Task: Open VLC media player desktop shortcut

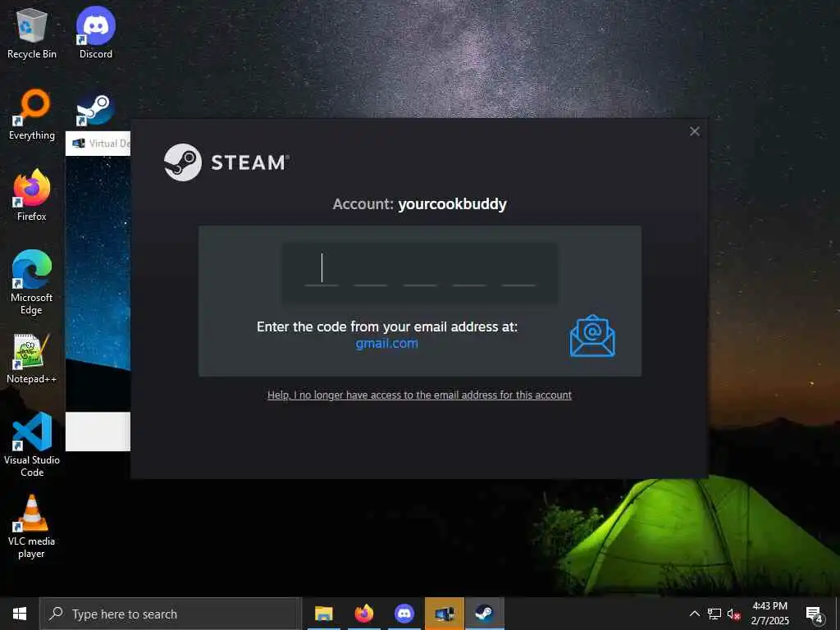Action: click(32, 526)
